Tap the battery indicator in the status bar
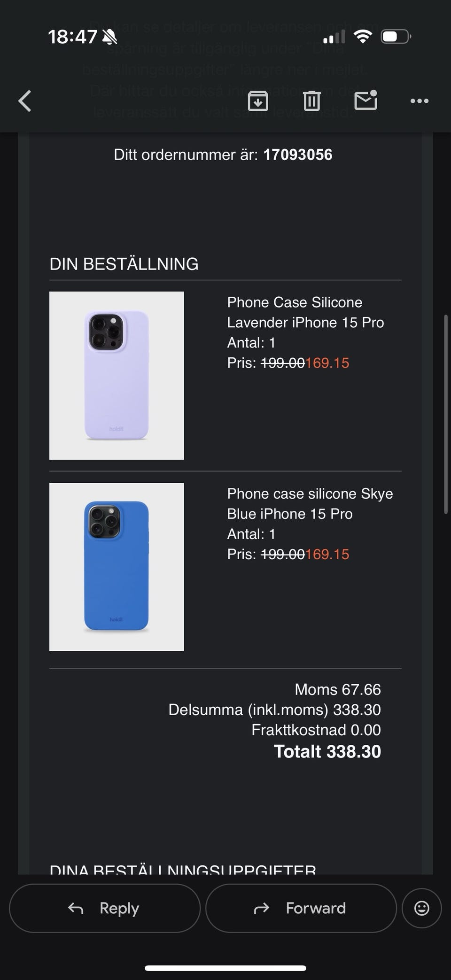The width and height of the screenshot is (451, 980). (x=396, y=37)
